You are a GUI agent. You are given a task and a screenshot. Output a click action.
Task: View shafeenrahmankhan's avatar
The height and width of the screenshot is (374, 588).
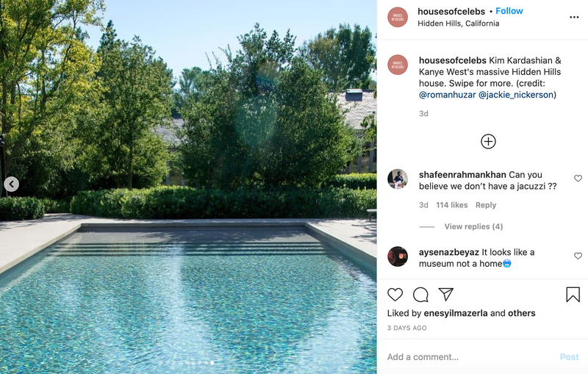pos(398,179)
